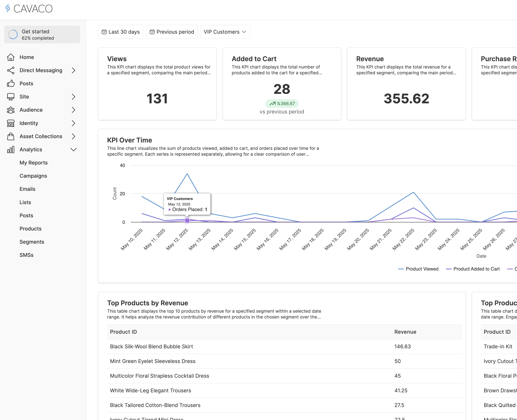The image size is (517, 420).
Task: Click the May 12 Orders Placed data point
Action: [187, 221]
